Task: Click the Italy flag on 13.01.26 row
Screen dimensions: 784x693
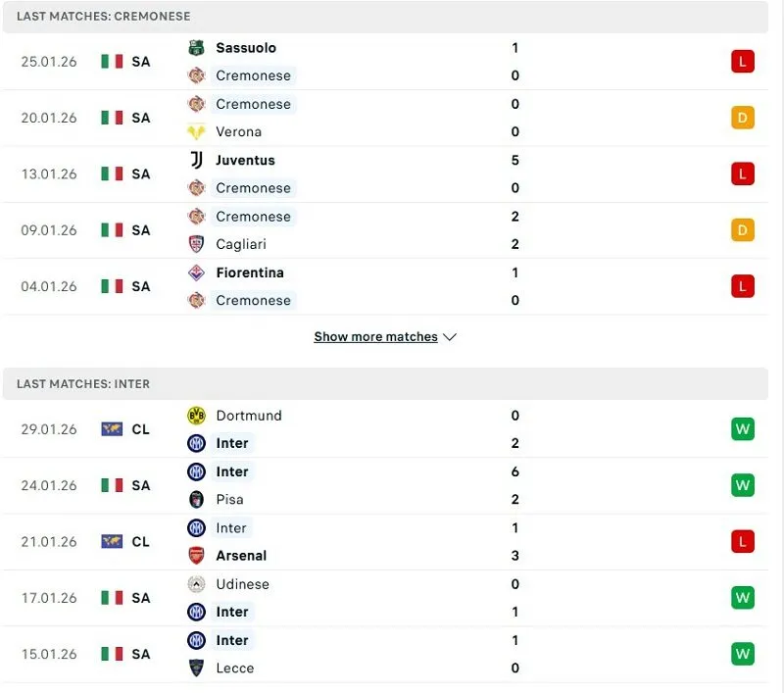Action: click(x=112, y=173)
